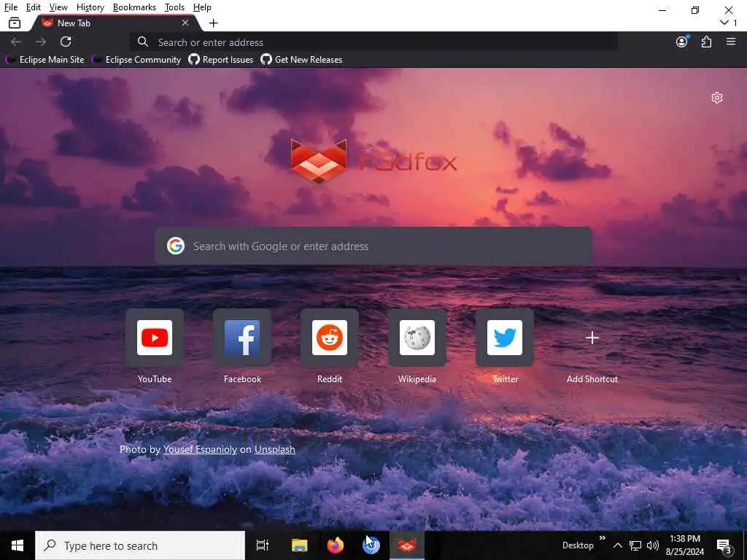The width and height of the screenshot is (747, 560).
Task: Go back to the previous page
Action: (16, 42)
